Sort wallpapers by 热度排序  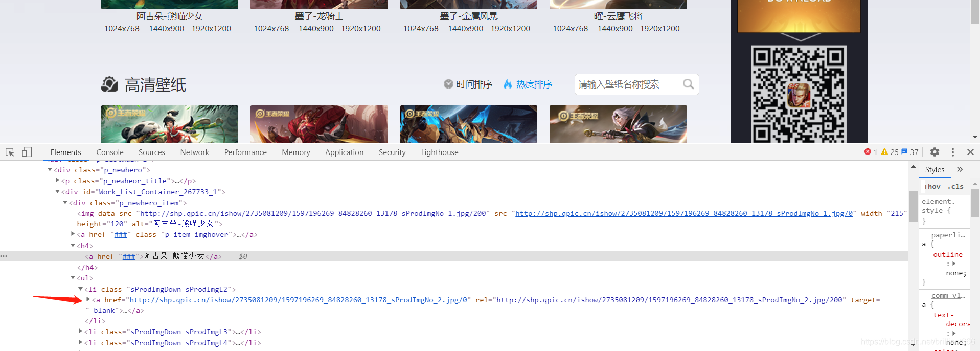click(x=534, y=84)
